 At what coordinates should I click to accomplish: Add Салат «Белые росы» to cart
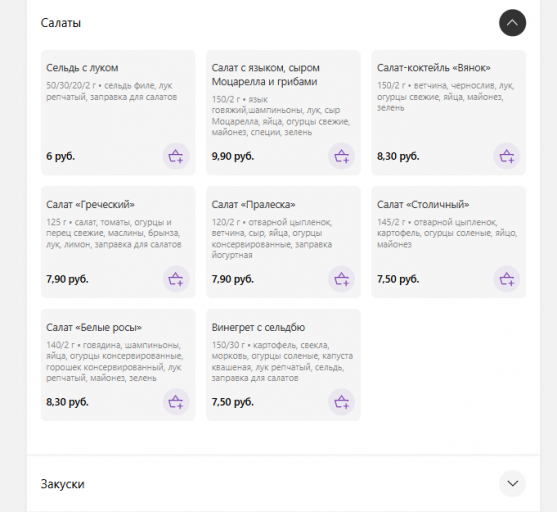176,402
